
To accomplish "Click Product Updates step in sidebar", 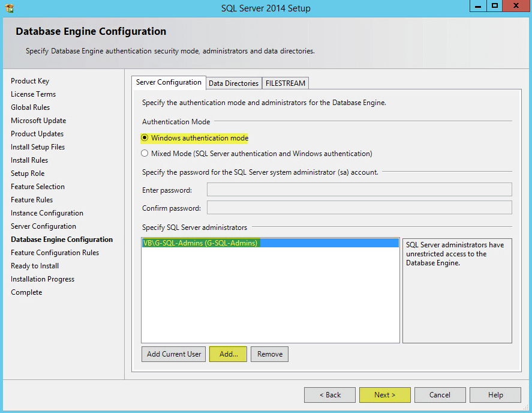I will click(x=37, y=134).
